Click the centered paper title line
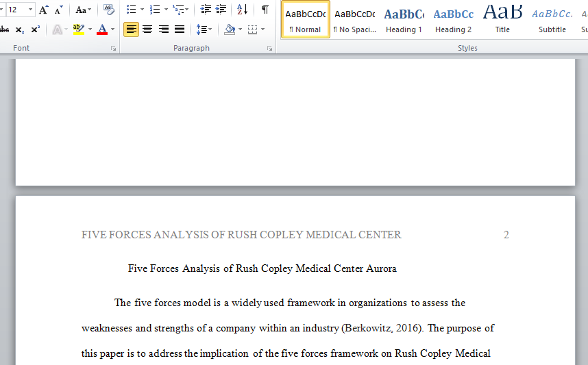Viewport: 588px width, 365px height. [x=262, y=268]
